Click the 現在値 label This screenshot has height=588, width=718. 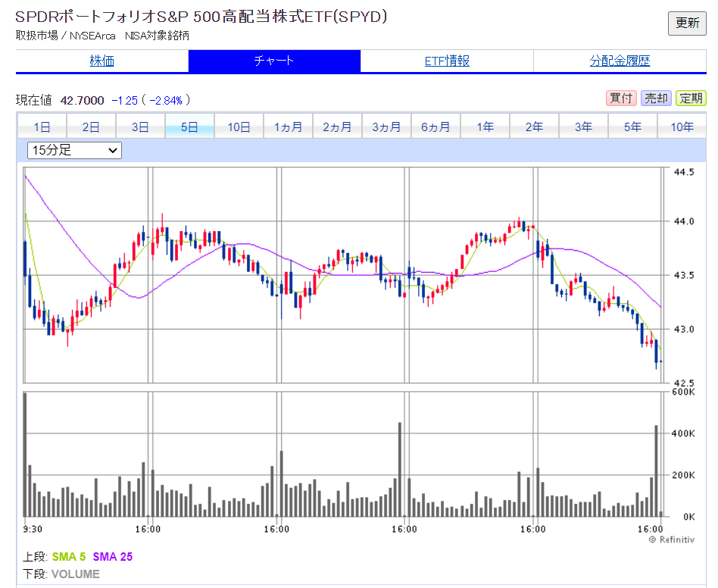coord(34,100)
